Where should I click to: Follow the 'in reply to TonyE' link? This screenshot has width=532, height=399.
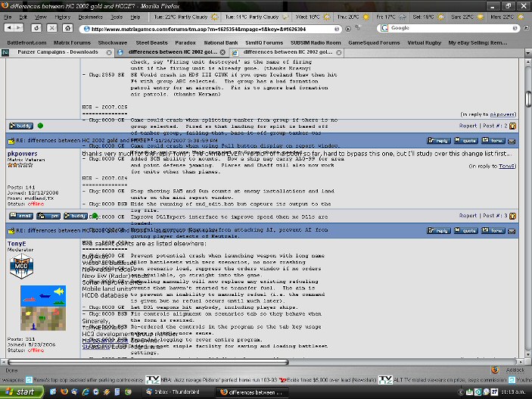click(x=507, y=166)
